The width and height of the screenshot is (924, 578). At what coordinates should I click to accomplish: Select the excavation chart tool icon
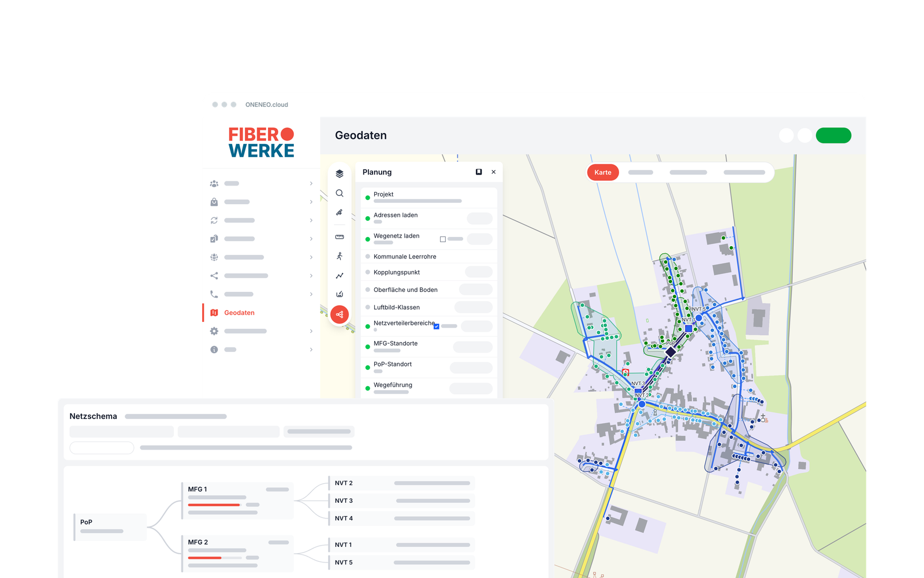pos(340,294)
